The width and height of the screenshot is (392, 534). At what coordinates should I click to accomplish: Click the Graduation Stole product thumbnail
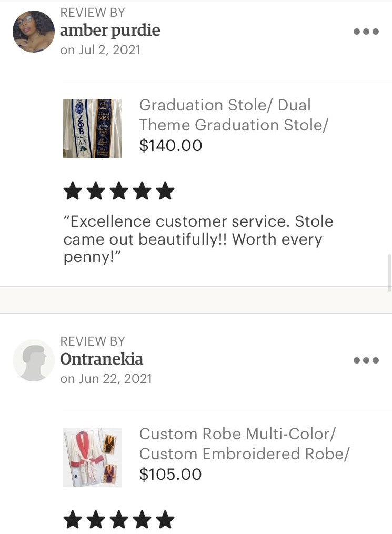93,128
